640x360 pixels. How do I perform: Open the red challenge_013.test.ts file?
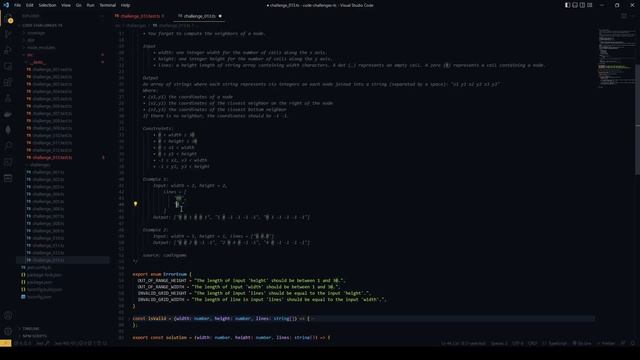pos(52,158)
